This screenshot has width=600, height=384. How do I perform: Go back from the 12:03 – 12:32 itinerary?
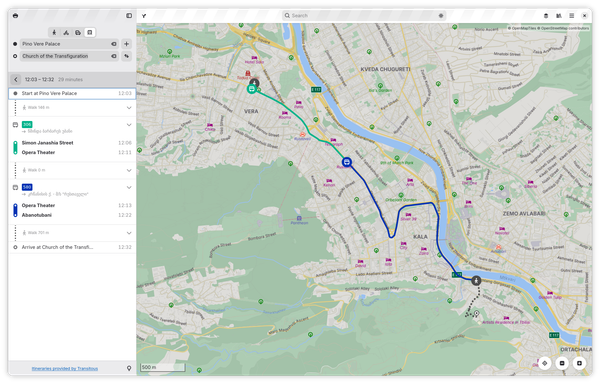[16, 80]
